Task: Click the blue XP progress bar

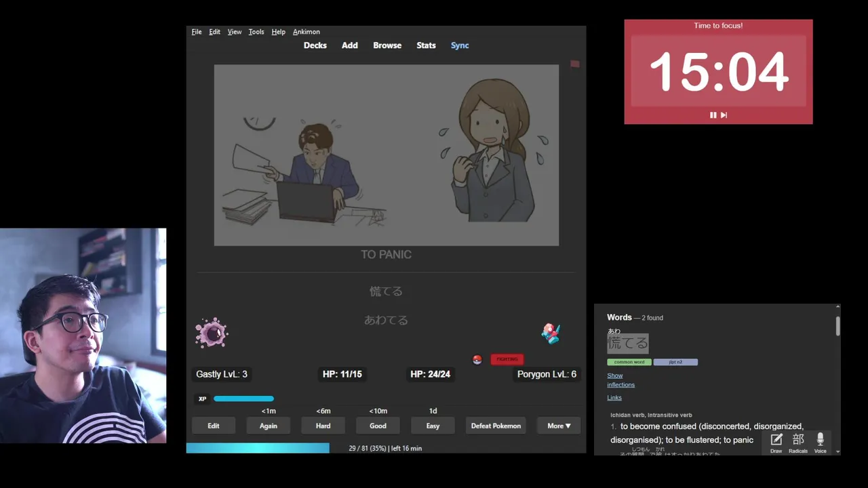Action: click(x=244, y=399)
